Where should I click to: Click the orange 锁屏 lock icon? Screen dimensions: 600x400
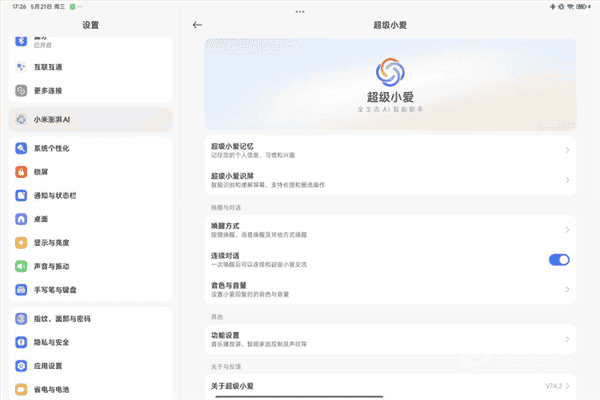click(21, 172)
